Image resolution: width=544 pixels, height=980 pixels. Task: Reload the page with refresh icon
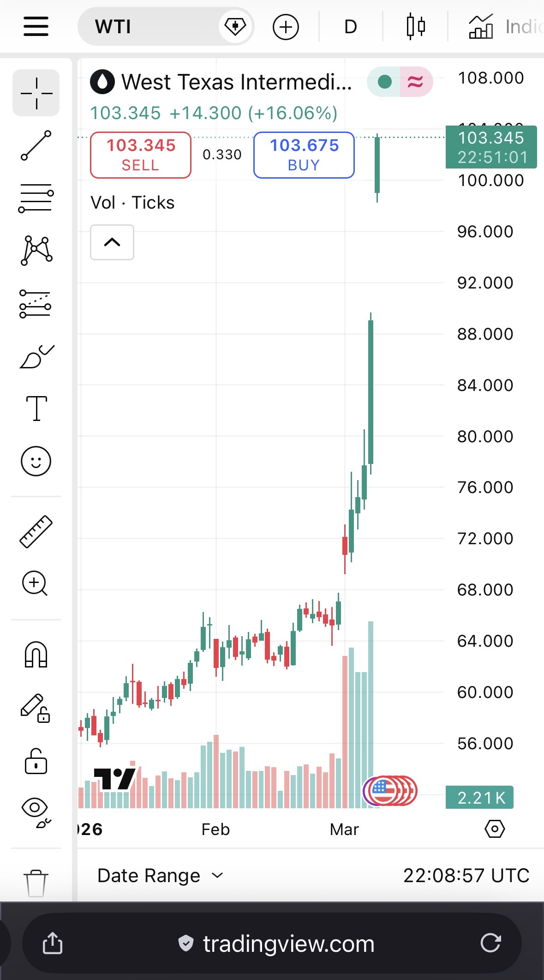point(490,943)
